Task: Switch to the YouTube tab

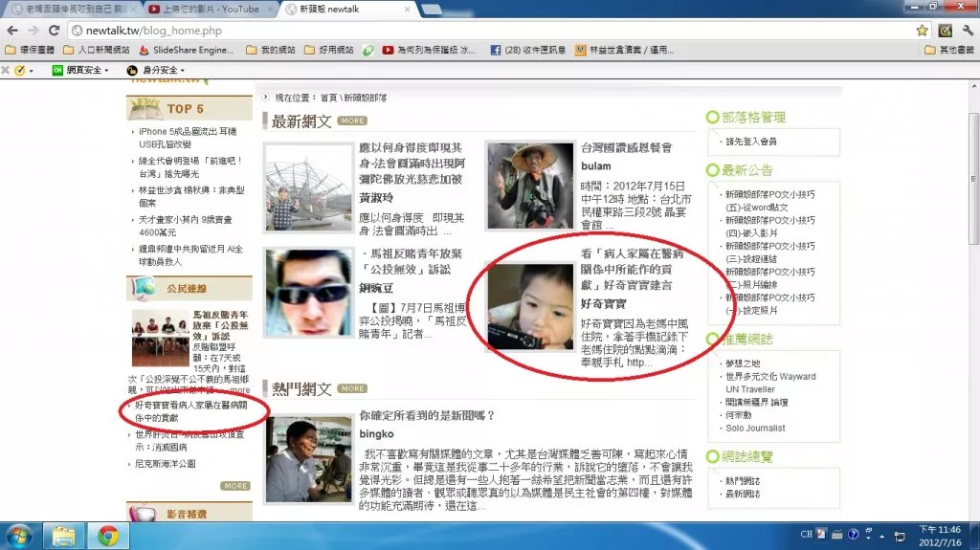Action: click(x=212, y=10)
